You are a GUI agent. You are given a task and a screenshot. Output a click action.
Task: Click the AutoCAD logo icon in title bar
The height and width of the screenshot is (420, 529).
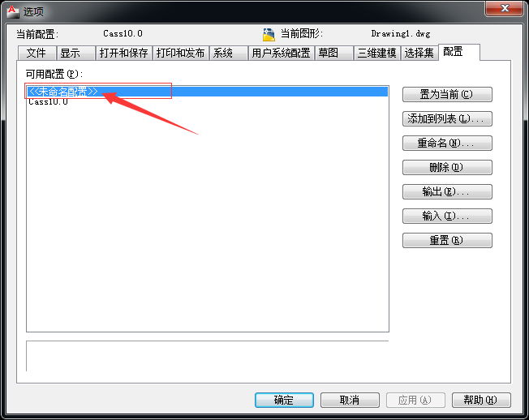point(13,11)
